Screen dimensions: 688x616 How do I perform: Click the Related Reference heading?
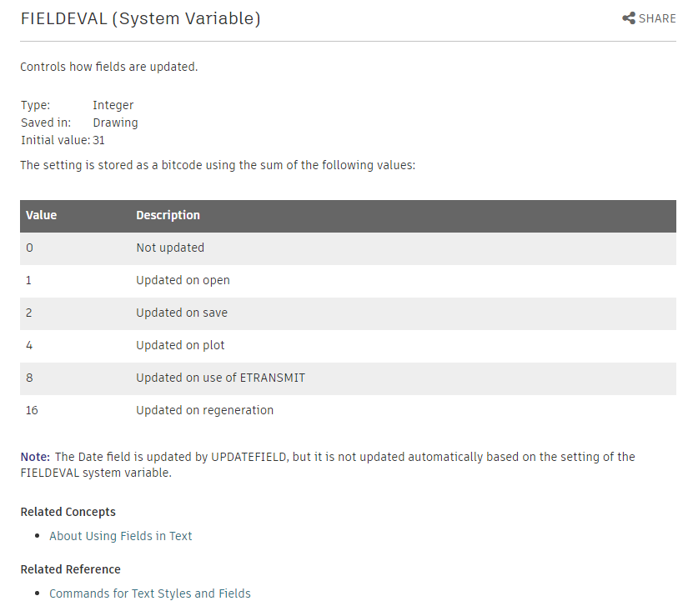pos(70,569)
